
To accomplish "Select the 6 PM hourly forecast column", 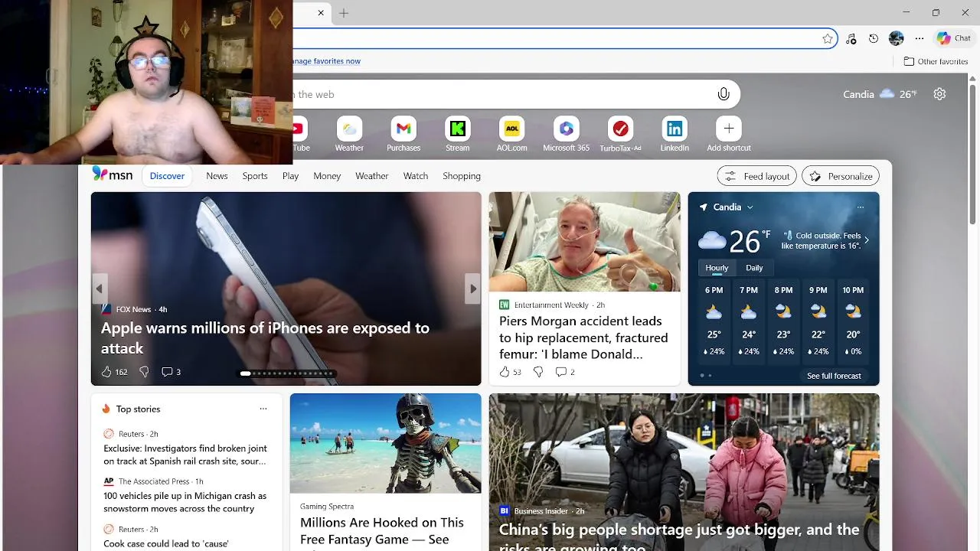I will (714, 322).
